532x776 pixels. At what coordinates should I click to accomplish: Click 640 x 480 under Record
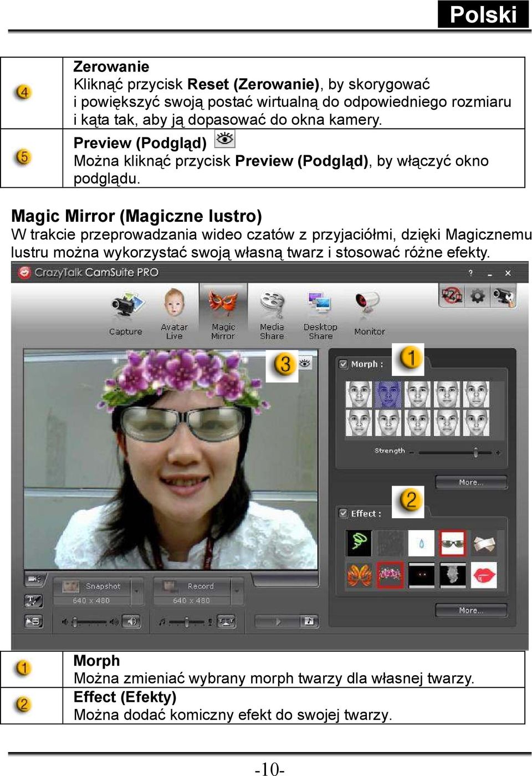[191, 600]
